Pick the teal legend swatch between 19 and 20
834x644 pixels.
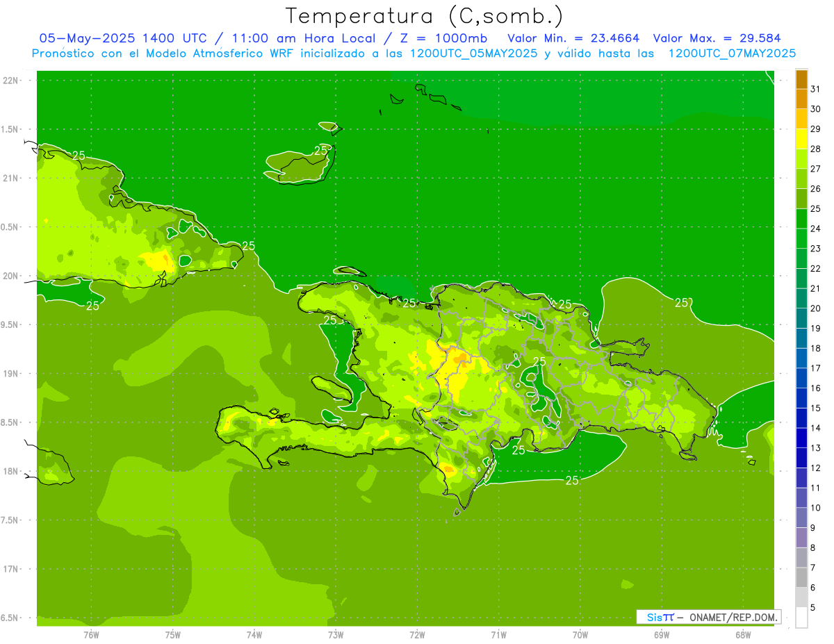(x=801, y=318)
